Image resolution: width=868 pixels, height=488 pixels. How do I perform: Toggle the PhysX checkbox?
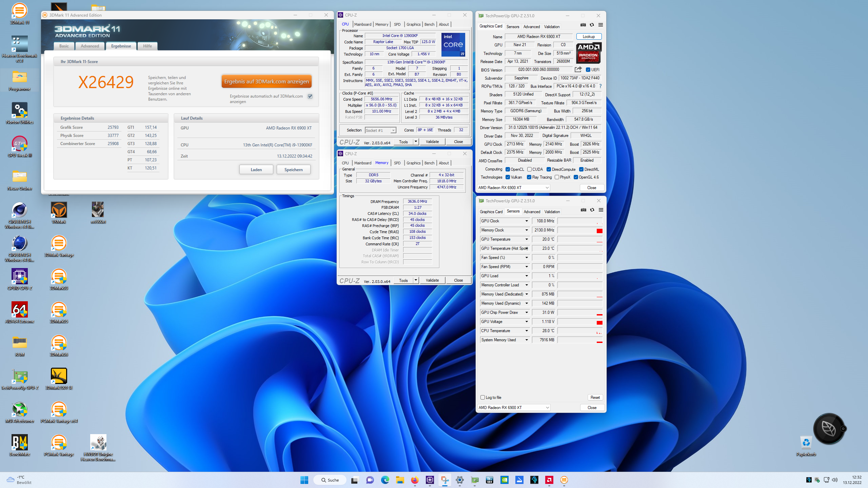click(x=557, y=177)
